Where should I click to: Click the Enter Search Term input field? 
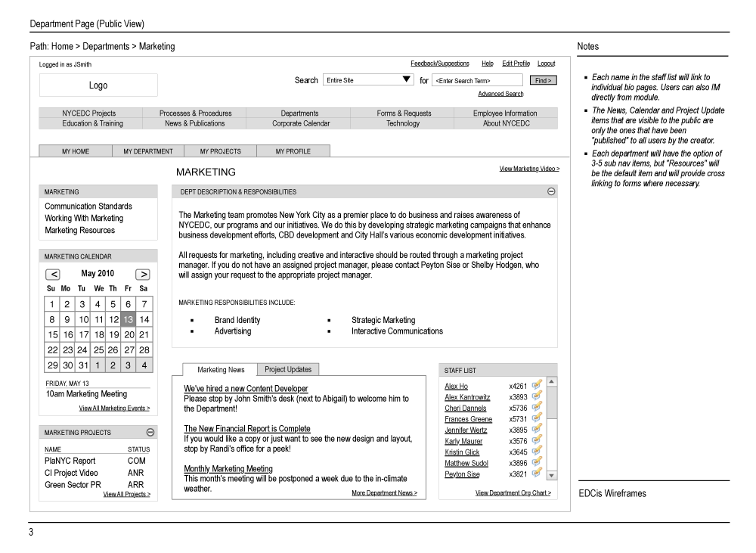(476, 79)
